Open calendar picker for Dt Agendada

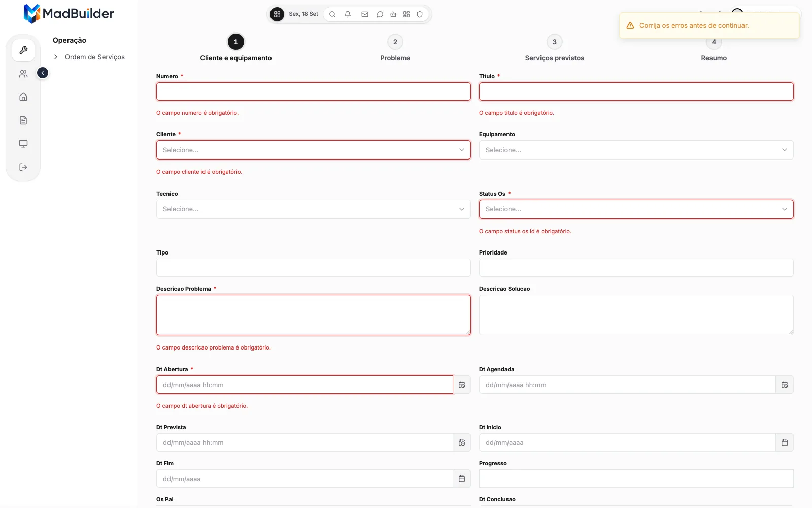pyautogui.click(x=785, y=385)
